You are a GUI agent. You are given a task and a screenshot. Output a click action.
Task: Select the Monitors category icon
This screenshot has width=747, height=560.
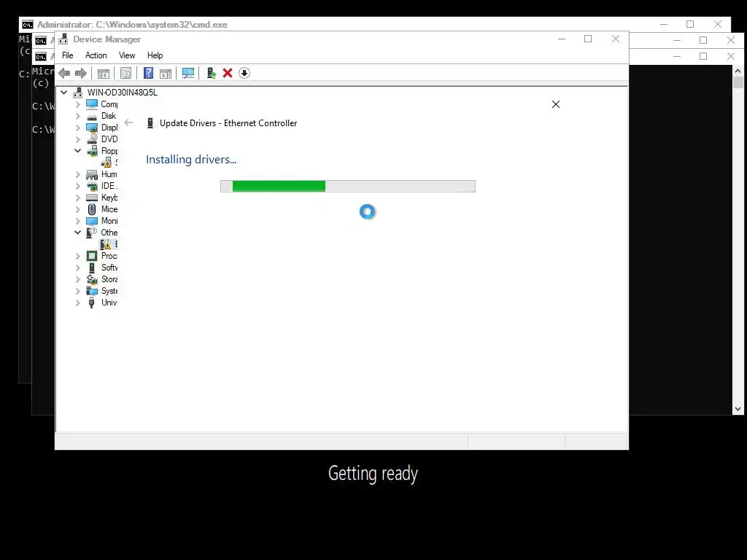[92, 221]
